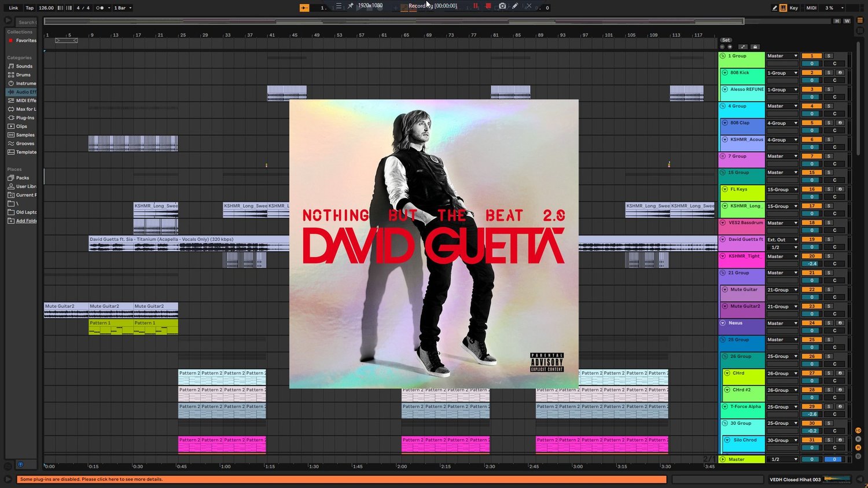Fold the 4 Group track
This screenshot has height=488, width=868.
[x=723, y=106]
